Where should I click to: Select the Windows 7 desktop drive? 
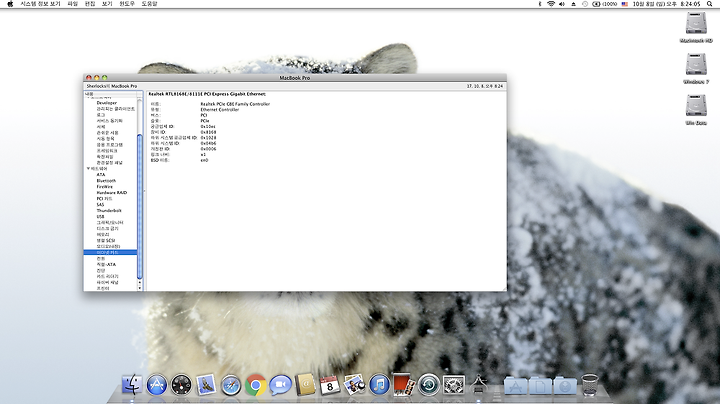696,64
